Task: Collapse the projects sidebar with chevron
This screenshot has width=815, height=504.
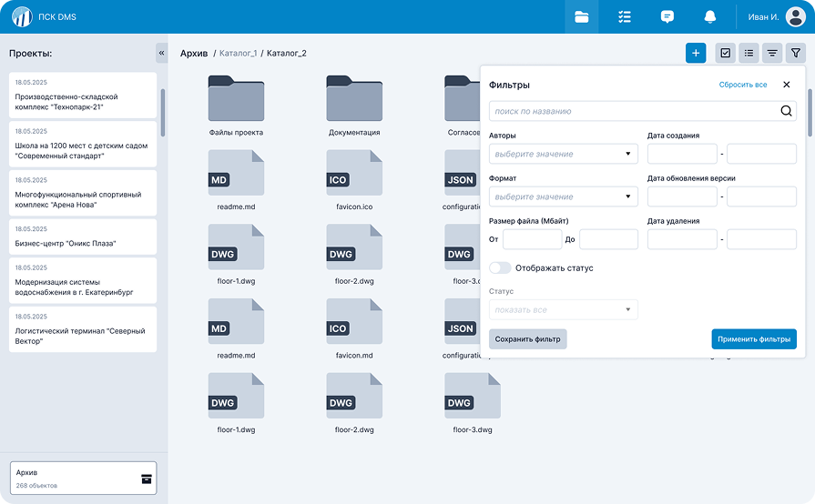Action: pos(161,53)
